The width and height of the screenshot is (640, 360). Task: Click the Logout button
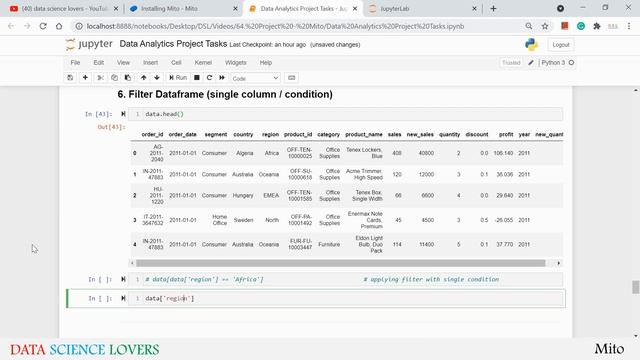[x=561, y=45]
